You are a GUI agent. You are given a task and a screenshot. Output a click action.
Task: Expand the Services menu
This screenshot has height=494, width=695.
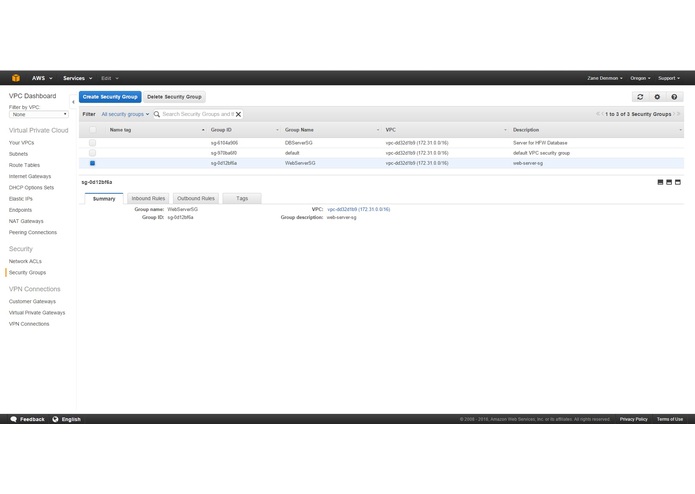click(78, 78)
